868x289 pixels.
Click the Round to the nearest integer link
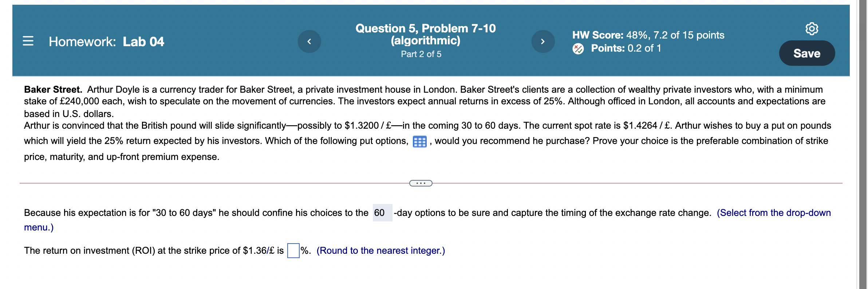(x=380, y=250)
